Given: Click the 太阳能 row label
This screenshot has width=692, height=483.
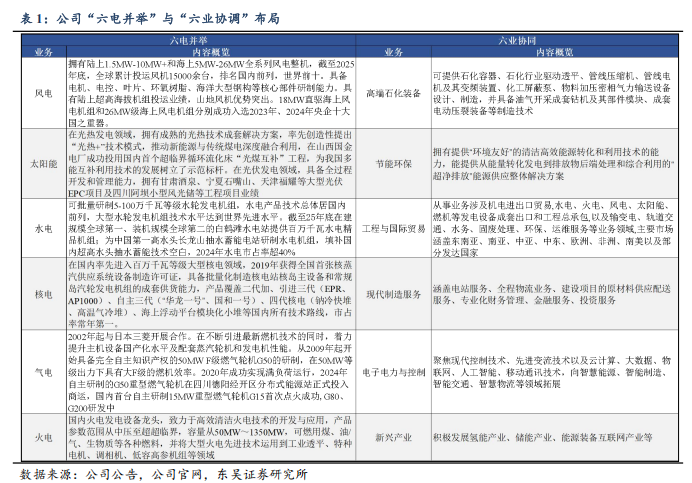Looking at the screenshot, I should [44, 161].
